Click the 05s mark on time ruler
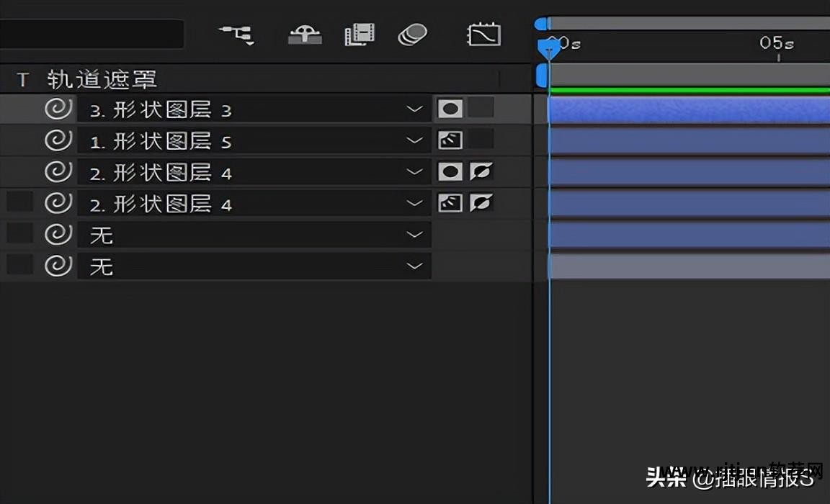Image resolution: width=830 pixels, height=504 pixels. point(777,45)
